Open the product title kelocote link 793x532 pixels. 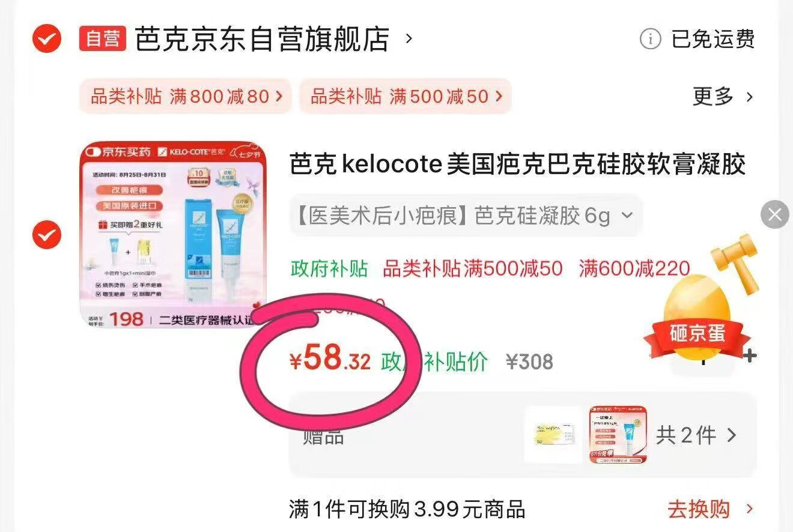click(x=517, y=165)
